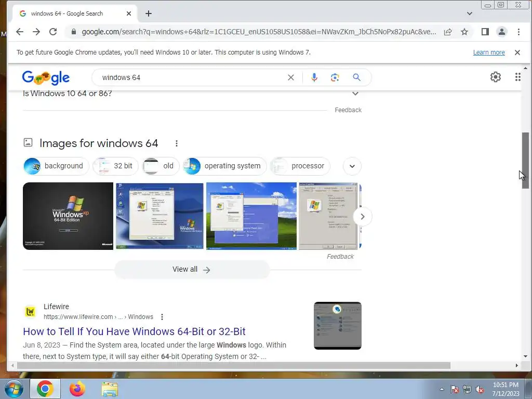Select the 'operating system' filter chip
This screenshot has height=399, width=532.
tap(224, 166)
